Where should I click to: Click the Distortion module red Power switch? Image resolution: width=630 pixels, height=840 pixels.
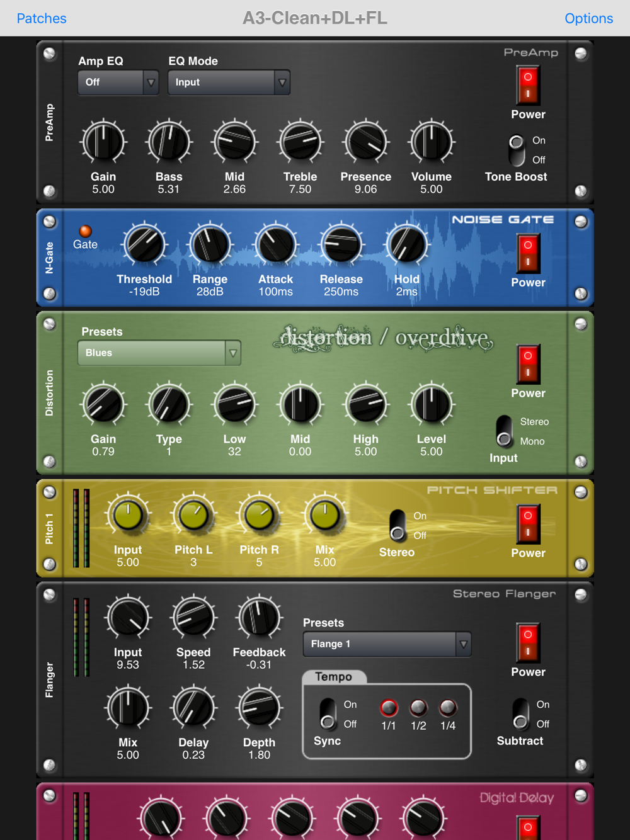(x=528, y=364)
